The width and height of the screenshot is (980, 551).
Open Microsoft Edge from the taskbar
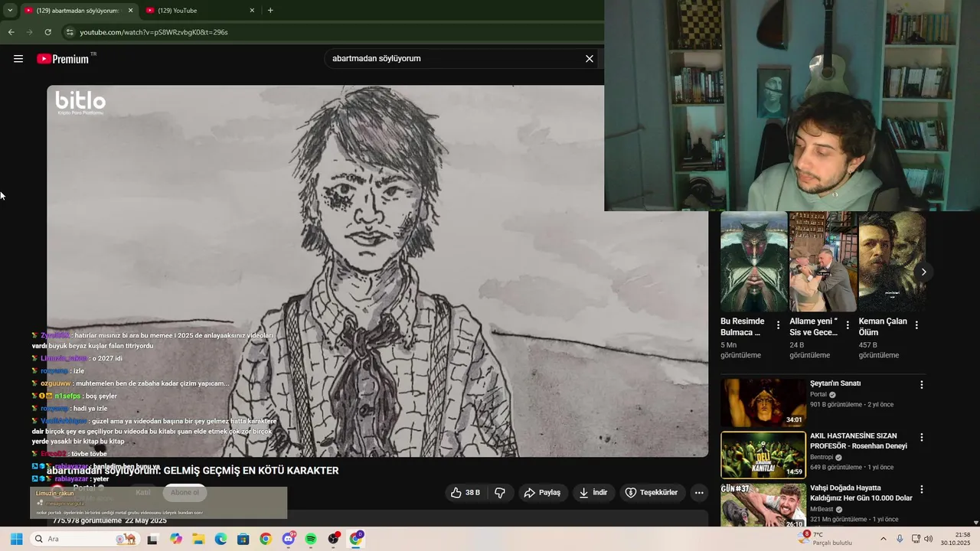pyautogui.click(x=220, y=539)
